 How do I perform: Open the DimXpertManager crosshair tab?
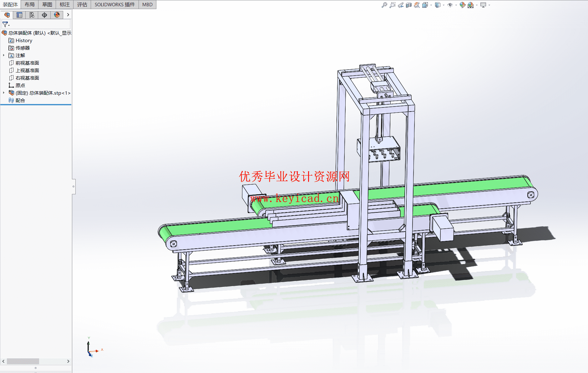pos(44,15)
